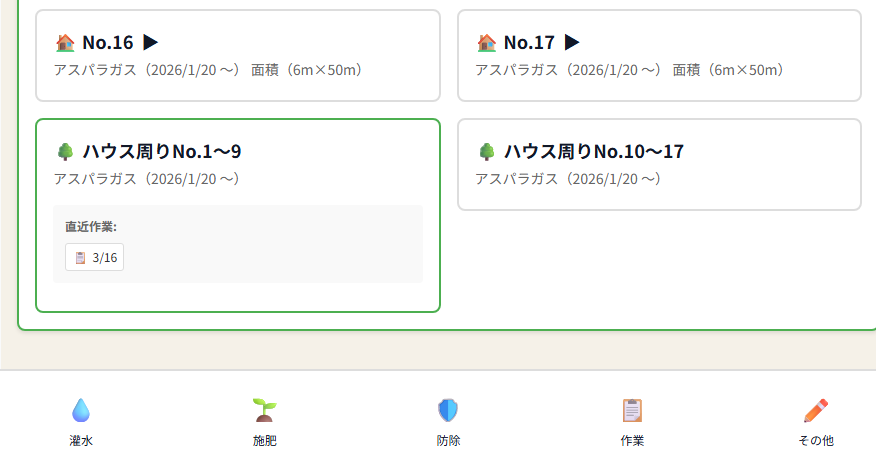Screen dimensions: 876x456
Task: Click the pencil other icon
Action: coord(815,410)
